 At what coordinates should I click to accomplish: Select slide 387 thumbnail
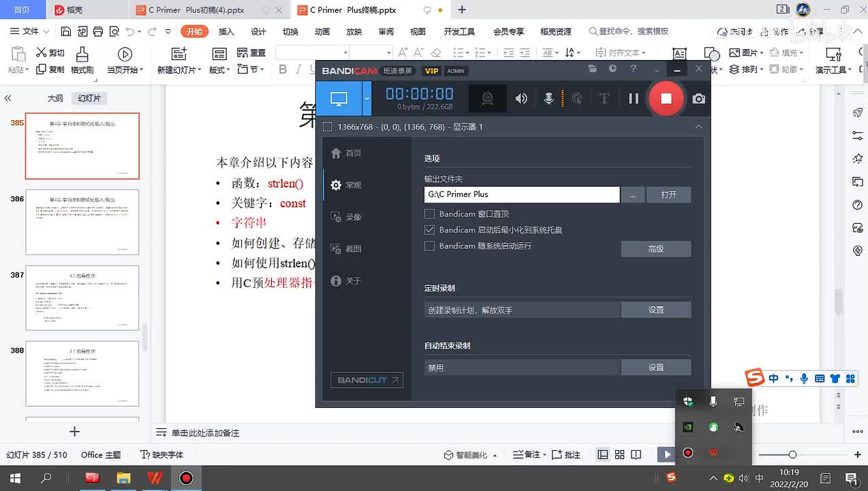[82, 298]
